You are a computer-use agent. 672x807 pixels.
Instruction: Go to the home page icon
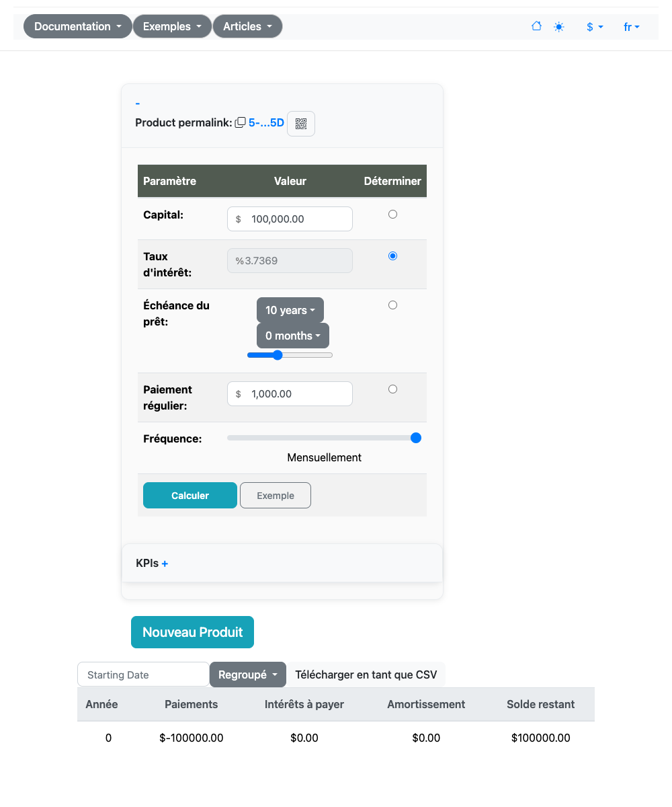point(536,26)
